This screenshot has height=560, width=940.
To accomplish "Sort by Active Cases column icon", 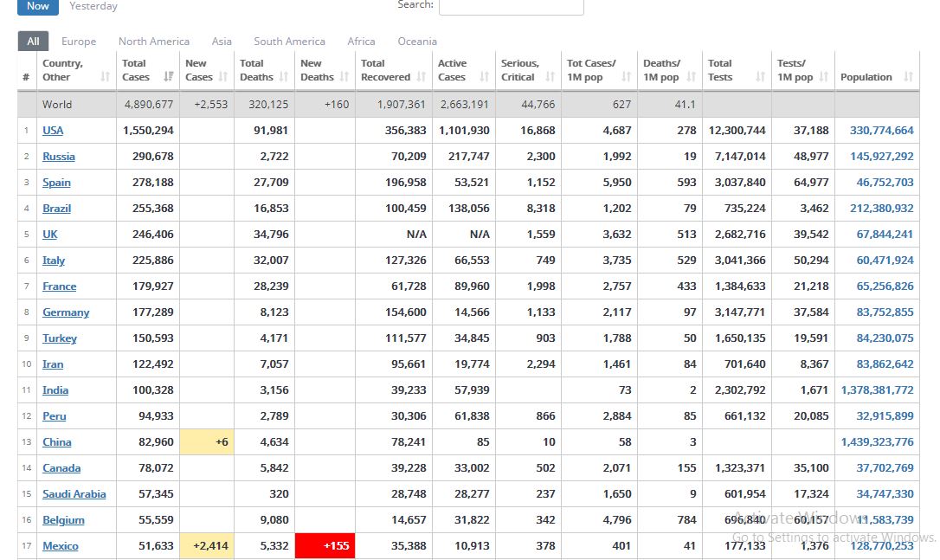I will point(484,77).
